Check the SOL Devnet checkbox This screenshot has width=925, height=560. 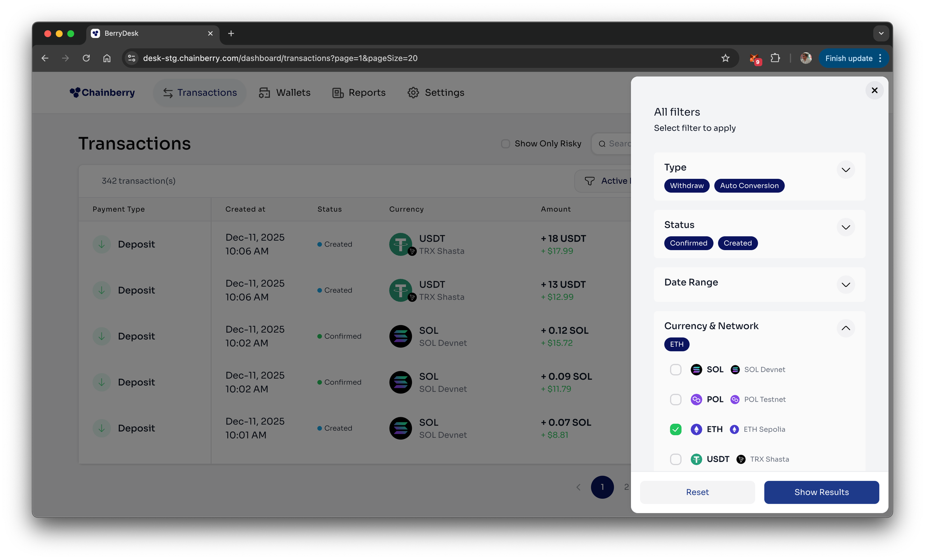676,370
